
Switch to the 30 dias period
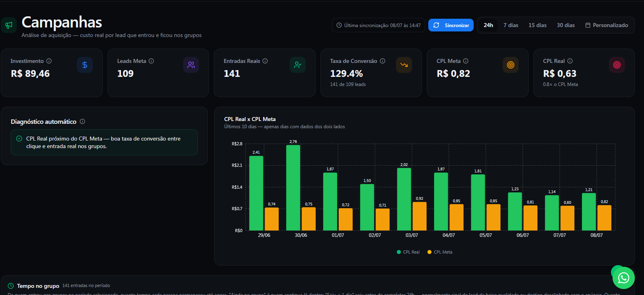coord(566,25)
